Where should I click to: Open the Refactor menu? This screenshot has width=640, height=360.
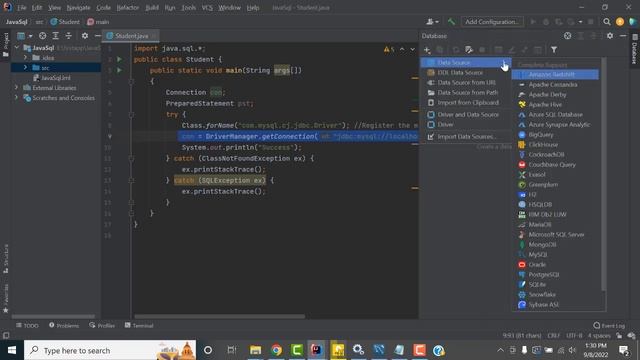[127, 7]
